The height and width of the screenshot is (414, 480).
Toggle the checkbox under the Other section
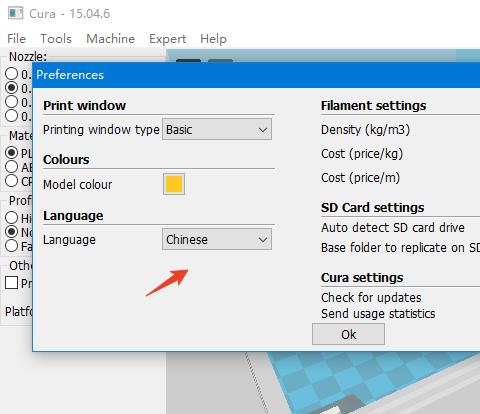coord(11,283)
